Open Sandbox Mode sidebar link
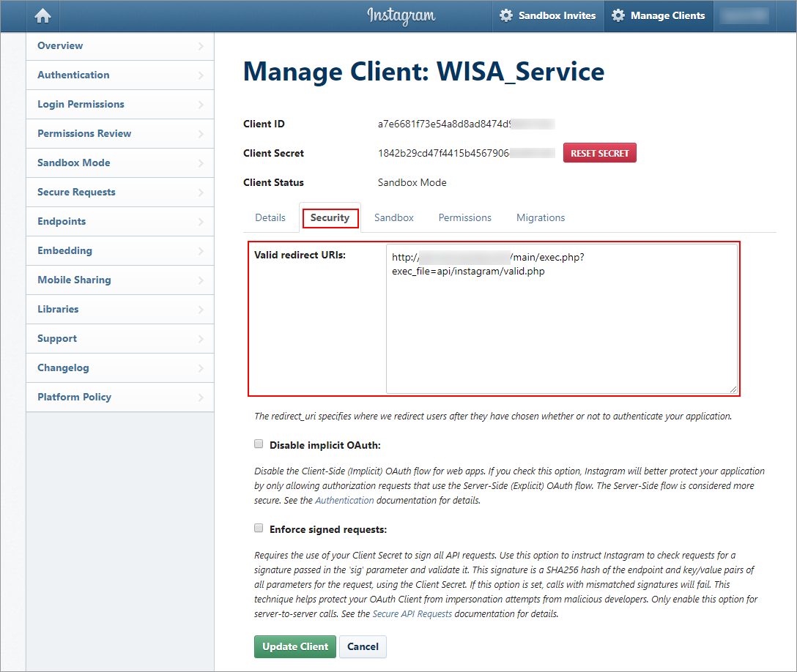 pyautogui.click(x=120, y=163)
